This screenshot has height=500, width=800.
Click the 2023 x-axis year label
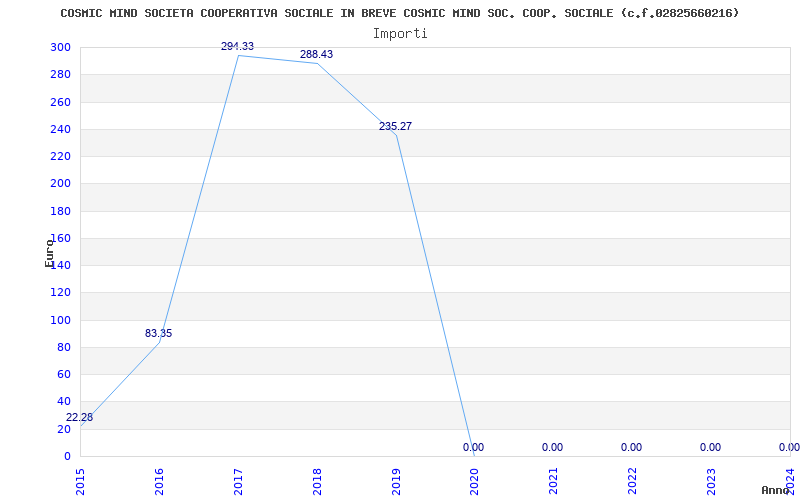[712, 481]
